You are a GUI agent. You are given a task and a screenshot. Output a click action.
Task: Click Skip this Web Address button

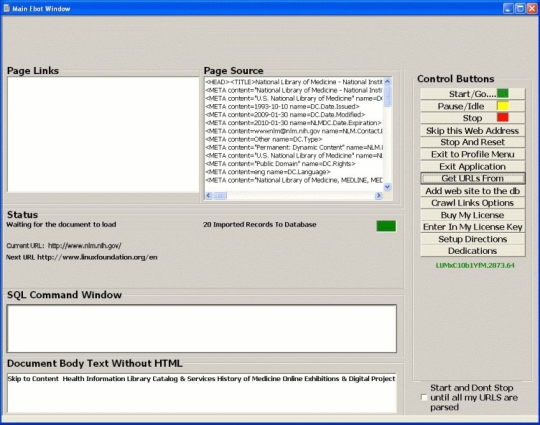(x=472, y=130)
